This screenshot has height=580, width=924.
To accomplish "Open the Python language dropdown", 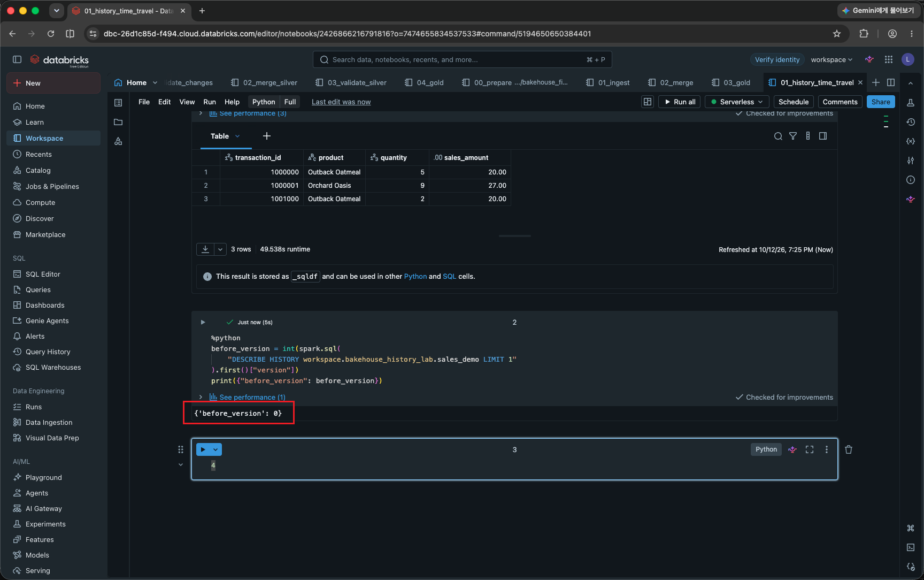I will tap(264, 102).
